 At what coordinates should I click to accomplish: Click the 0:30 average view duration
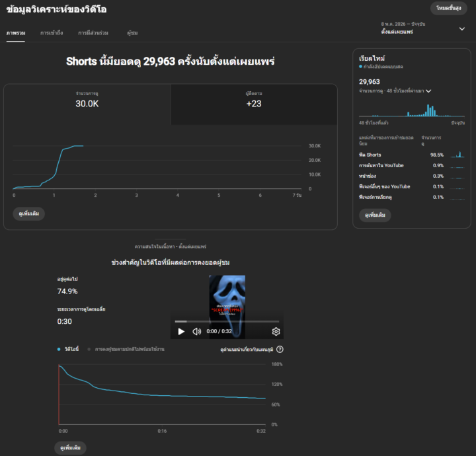[65, 321]
